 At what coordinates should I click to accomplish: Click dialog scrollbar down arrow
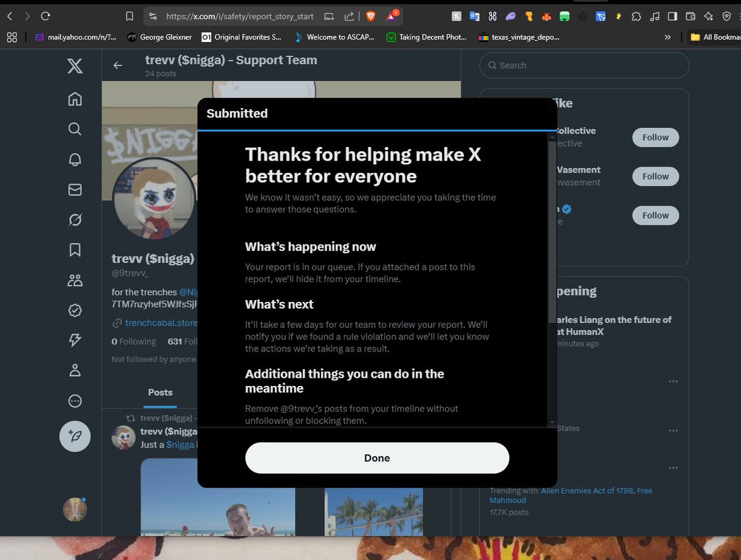point(552,422)
